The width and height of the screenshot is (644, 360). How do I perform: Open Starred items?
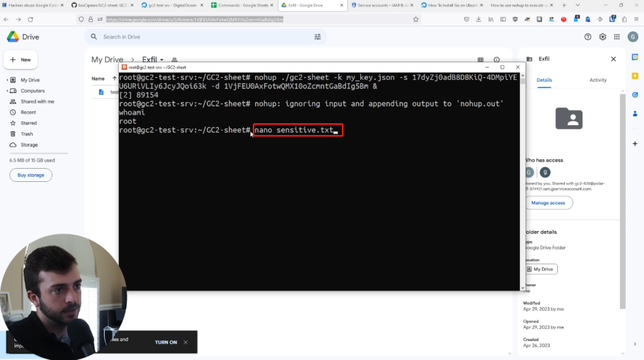click(29, 123)
